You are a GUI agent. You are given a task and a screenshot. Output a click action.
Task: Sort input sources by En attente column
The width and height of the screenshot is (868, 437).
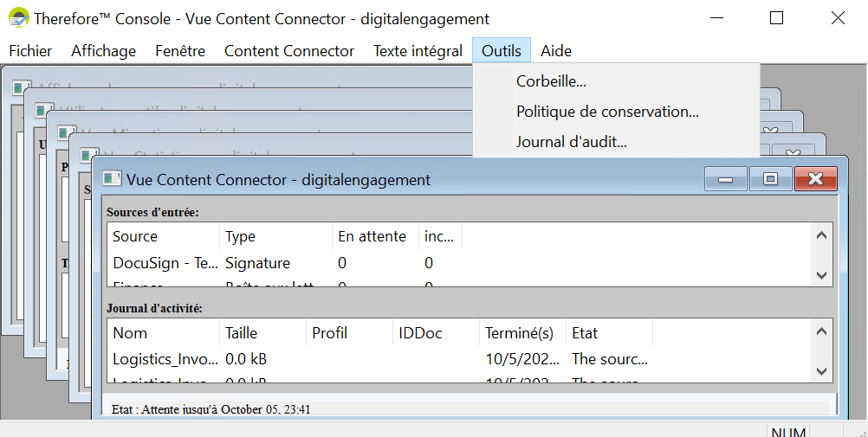(375, 237)
